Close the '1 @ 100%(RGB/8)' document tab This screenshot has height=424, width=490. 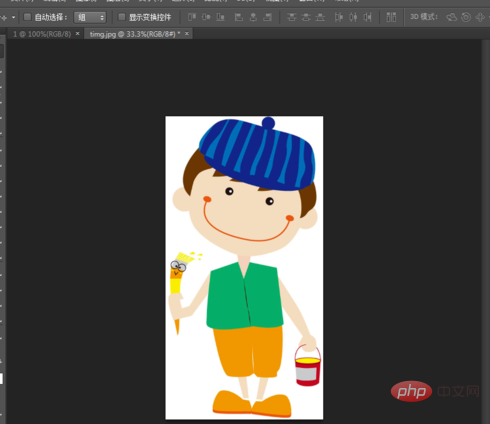[77, 34]
